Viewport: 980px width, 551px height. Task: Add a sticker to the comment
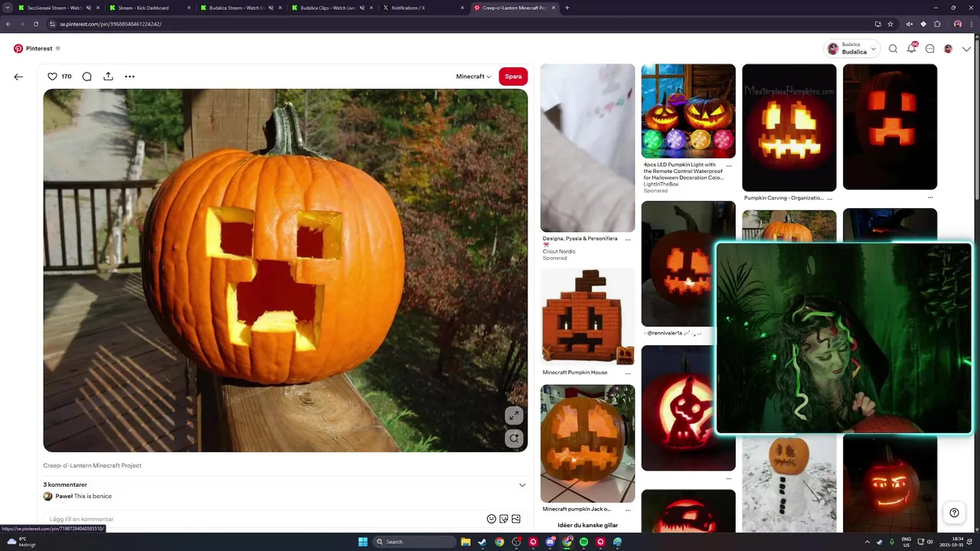504,519
